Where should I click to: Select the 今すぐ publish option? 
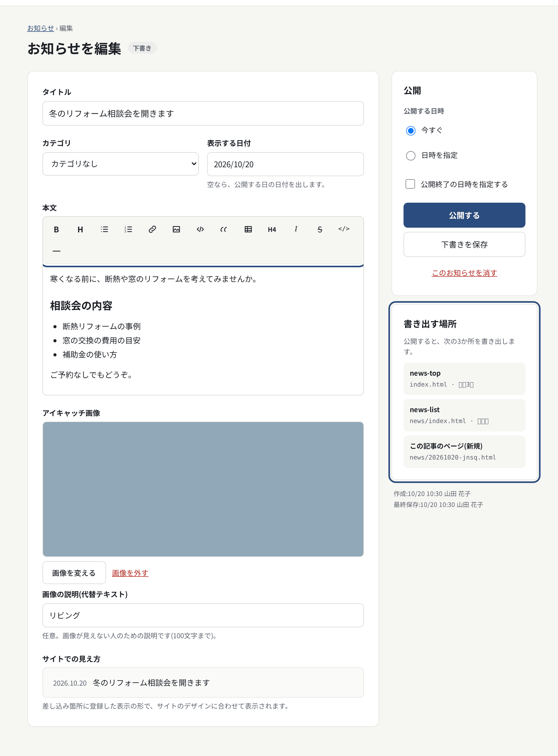[x=411, y=131]
